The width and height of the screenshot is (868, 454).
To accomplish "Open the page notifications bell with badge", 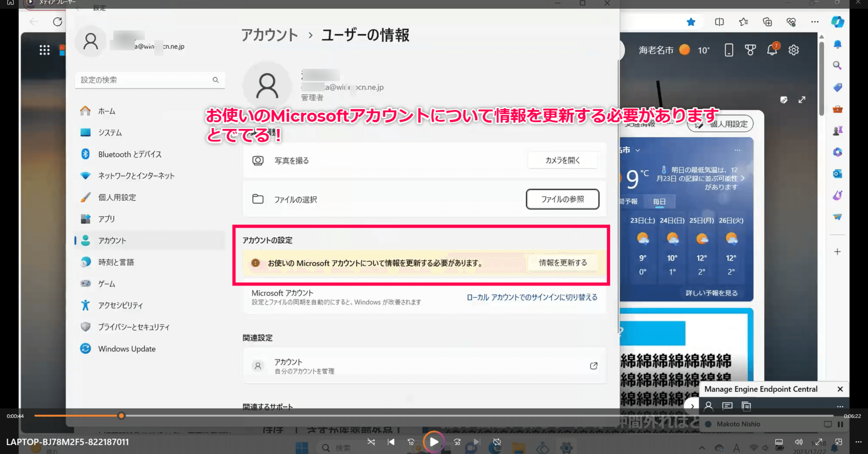I will [773, 49].
